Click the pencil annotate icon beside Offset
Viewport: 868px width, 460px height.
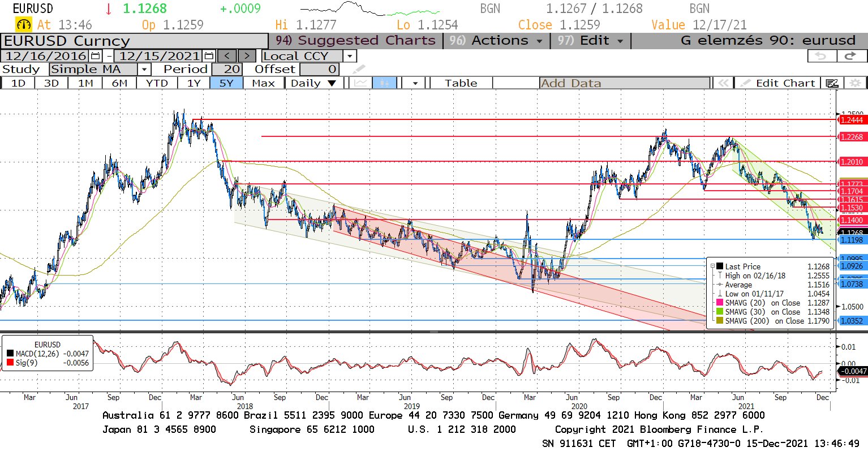359,70
